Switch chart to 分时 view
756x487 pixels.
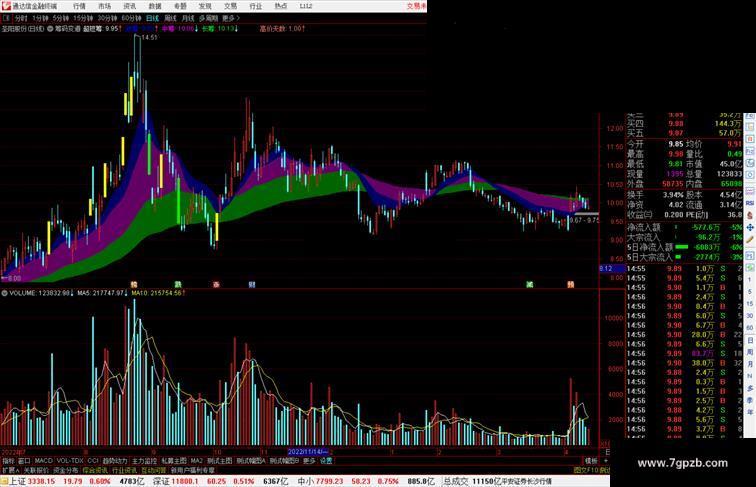click(21, 18)
